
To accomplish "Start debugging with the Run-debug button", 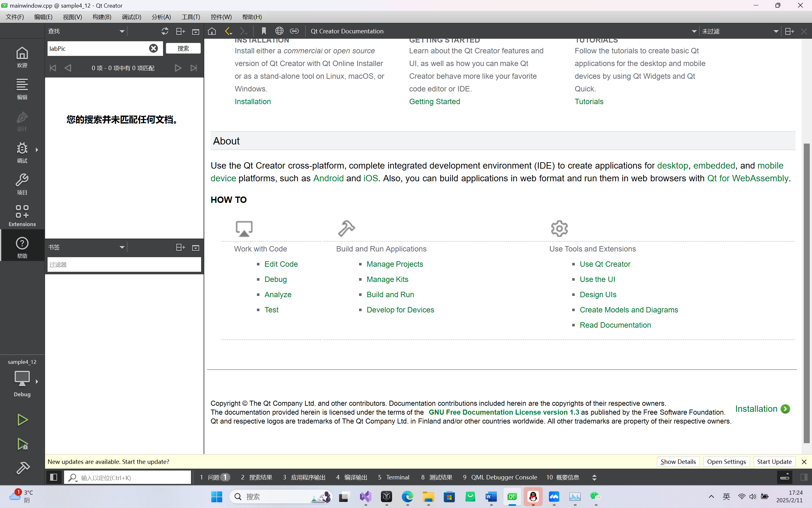I will click(x=22, y=444).
